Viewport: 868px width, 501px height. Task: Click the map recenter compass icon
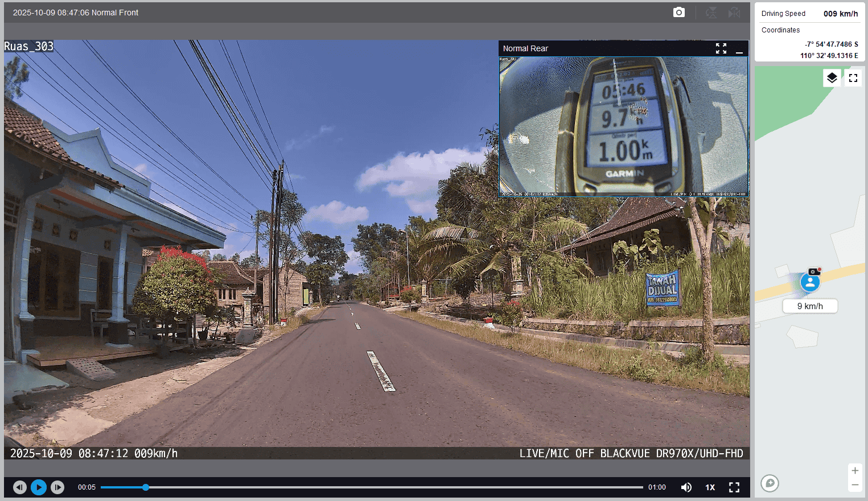click(770, 483)
